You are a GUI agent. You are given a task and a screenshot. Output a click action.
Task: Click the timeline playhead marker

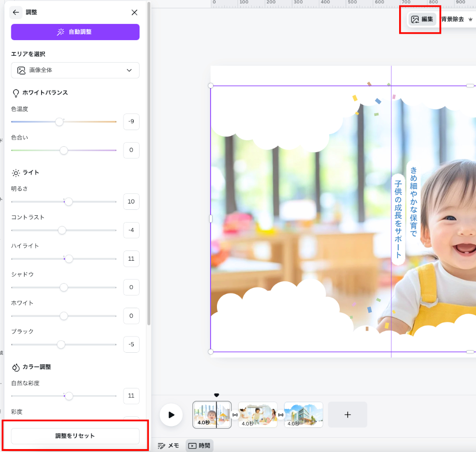pos(216,395)
